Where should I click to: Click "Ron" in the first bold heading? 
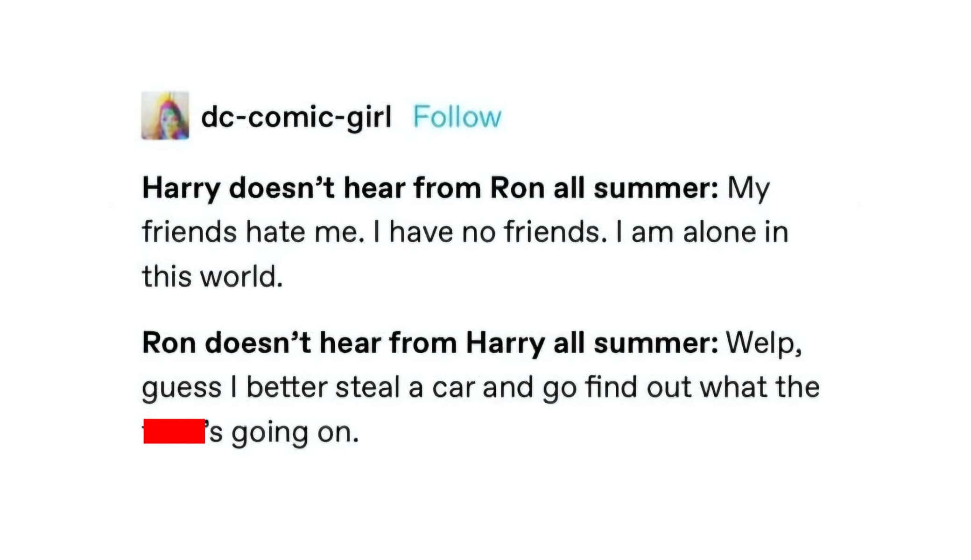517,189
